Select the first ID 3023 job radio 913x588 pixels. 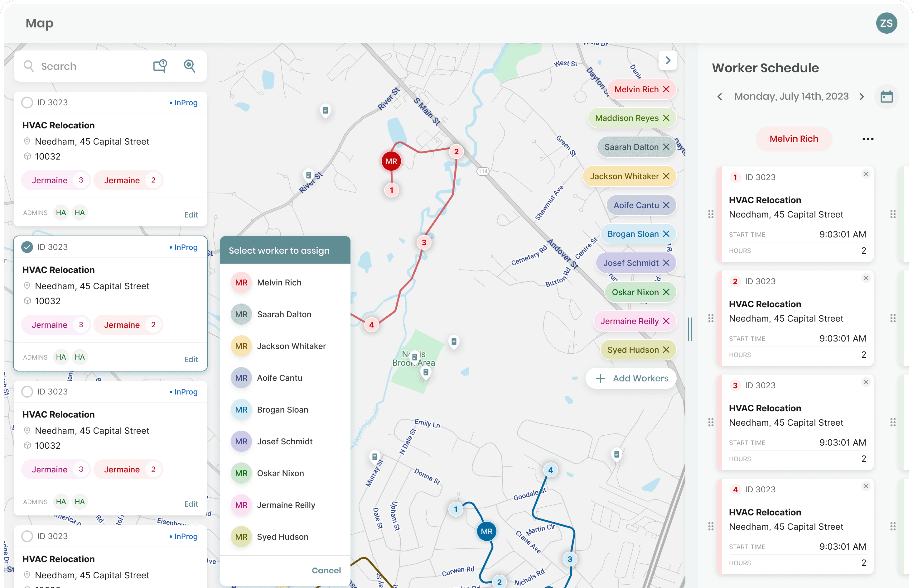coord(27,103)
